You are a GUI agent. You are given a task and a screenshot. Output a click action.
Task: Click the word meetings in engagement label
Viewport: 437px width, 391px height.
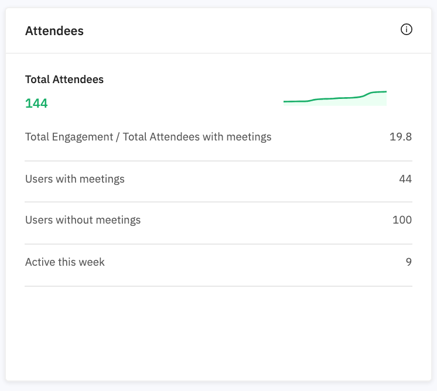249,137
